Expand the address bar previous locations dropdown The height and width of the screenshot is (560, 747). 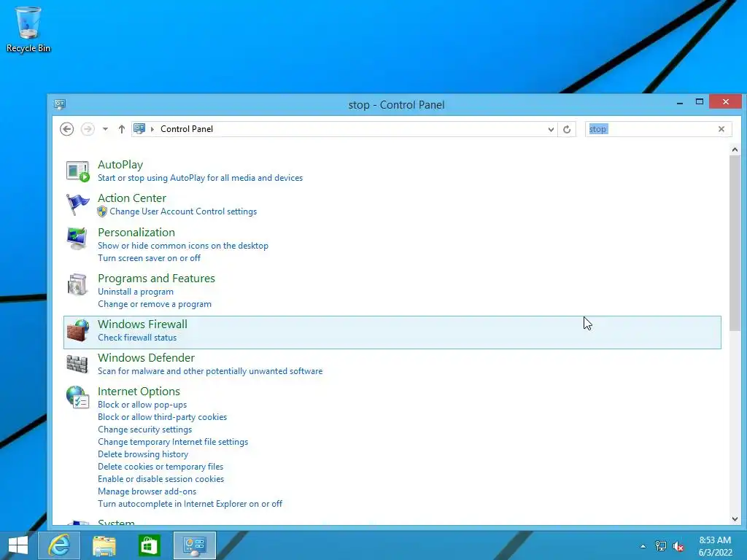[551, 129]
